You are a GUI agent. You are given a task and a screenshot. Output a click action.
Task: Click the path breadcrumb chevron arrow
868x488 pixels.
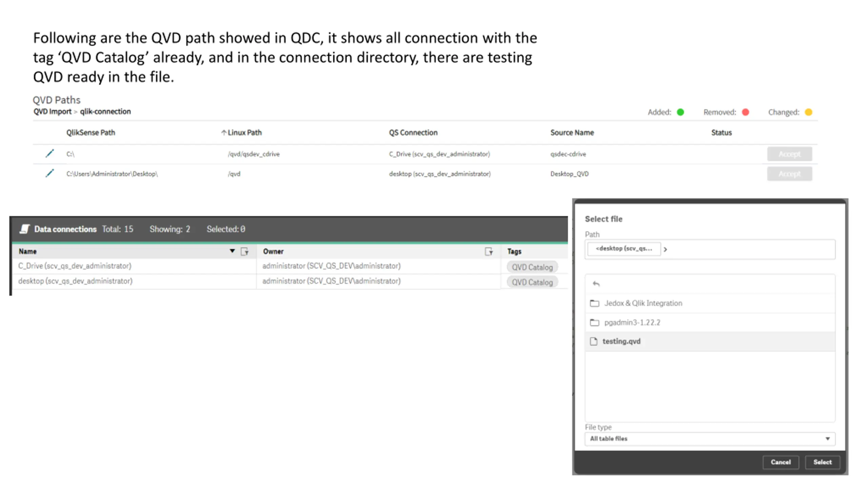tap(665, 249)
